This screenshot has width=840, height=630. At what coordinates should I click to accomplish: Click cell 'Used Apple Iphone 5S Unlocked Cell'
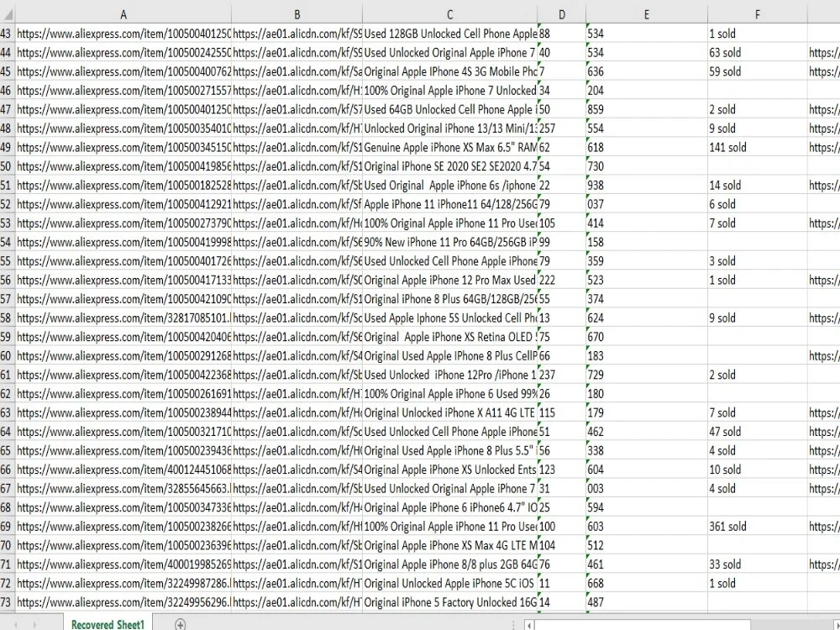click(450, 318)
